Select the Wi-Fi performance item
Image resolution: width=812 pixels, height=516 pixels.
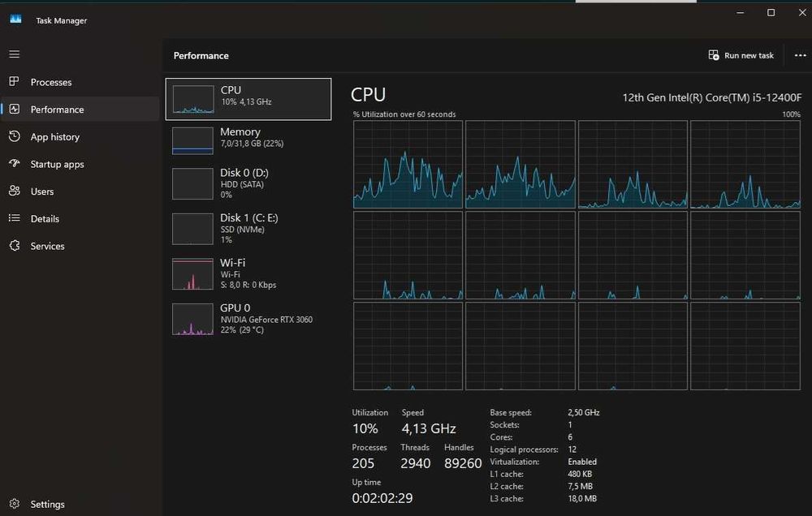pyautogui.click(x=248, y=273)
